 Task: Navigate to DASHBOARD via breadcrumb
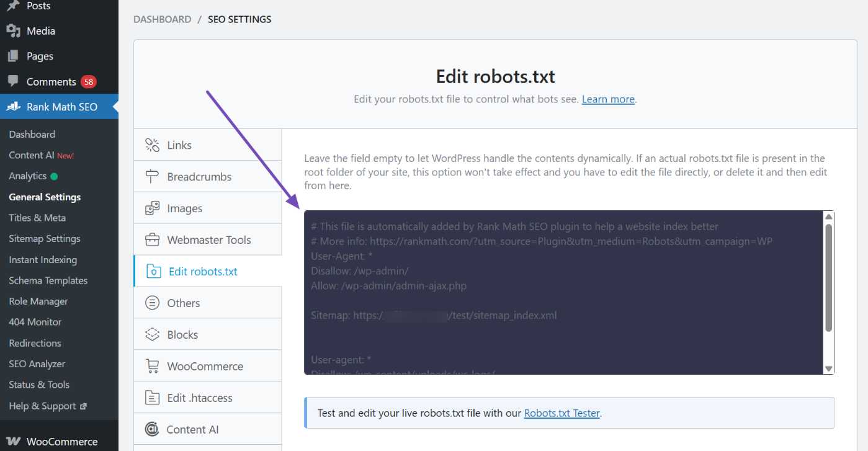coord(162,19)
